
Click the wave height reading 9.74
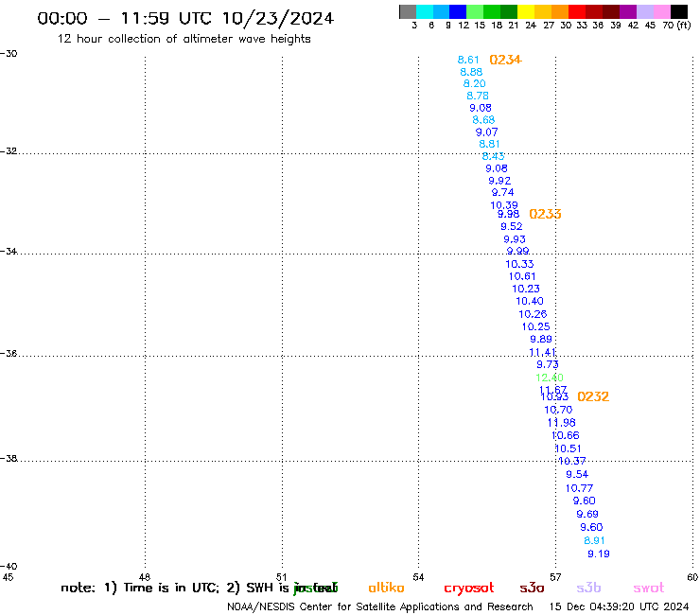click(x=502, y=192)
